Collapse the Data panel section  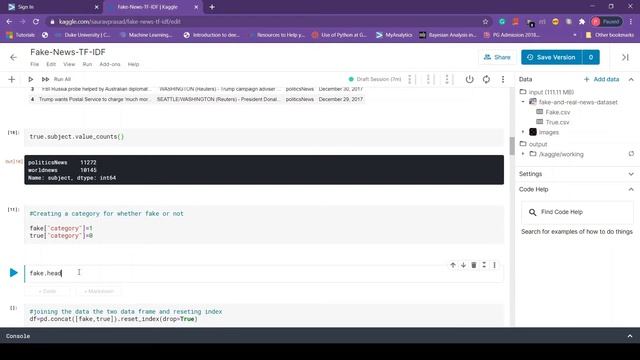point(631,79)
